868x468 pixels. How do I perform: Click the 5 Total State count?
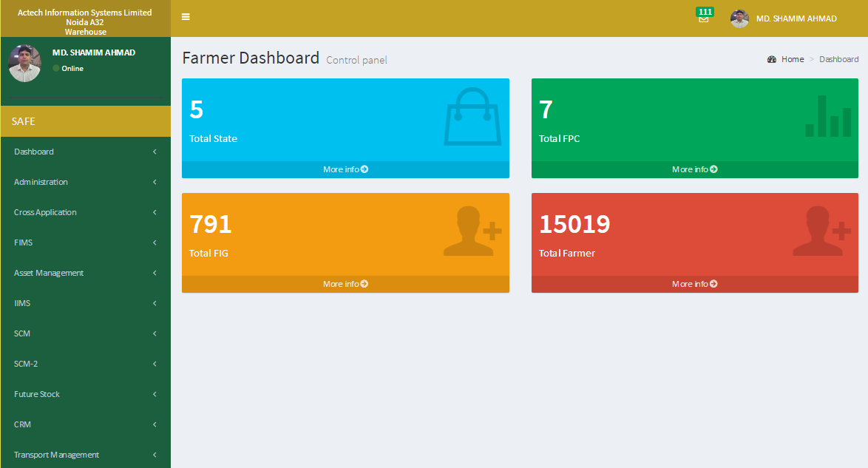(197, 109)
